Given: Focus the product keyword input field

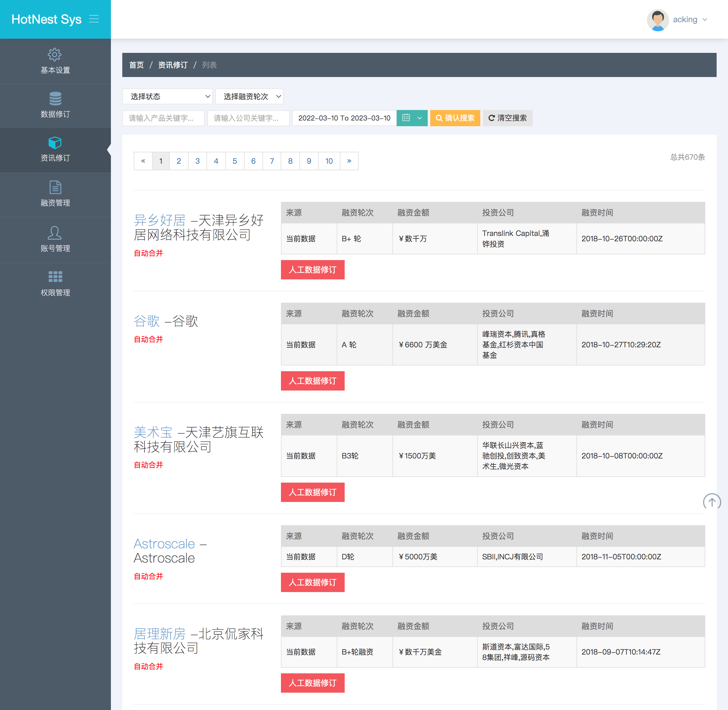Looking at the screenshot, I should point(163,118).
